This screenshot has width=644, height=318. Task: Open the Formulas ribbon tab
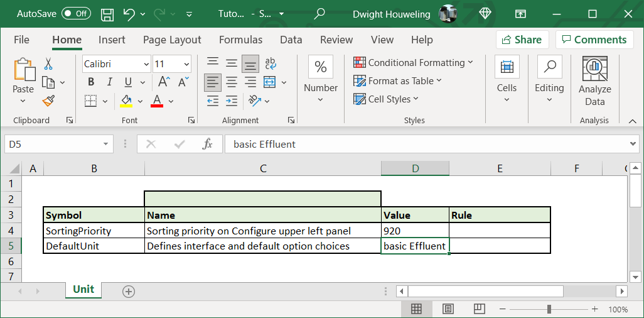point(240,40)
